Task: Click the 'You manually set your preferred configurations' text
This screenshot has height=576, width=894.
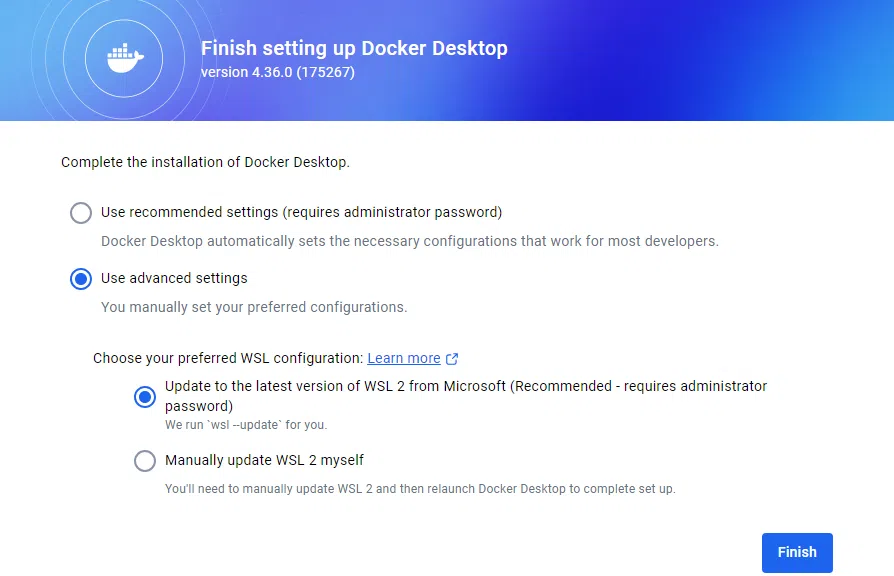Action: click(x=256, y=307)
